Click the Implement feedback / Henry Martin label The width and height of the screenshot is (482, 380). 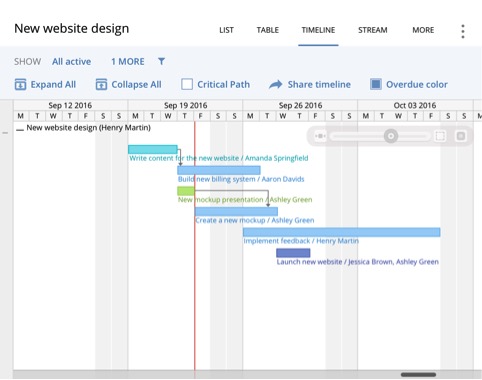pos(301,241)
